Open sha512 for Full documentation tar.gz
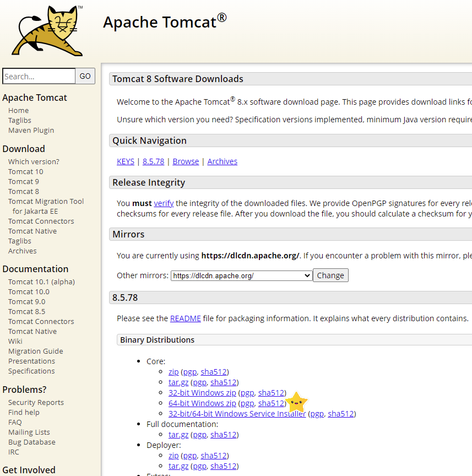472x476 pixels. [x=224, y=435]
